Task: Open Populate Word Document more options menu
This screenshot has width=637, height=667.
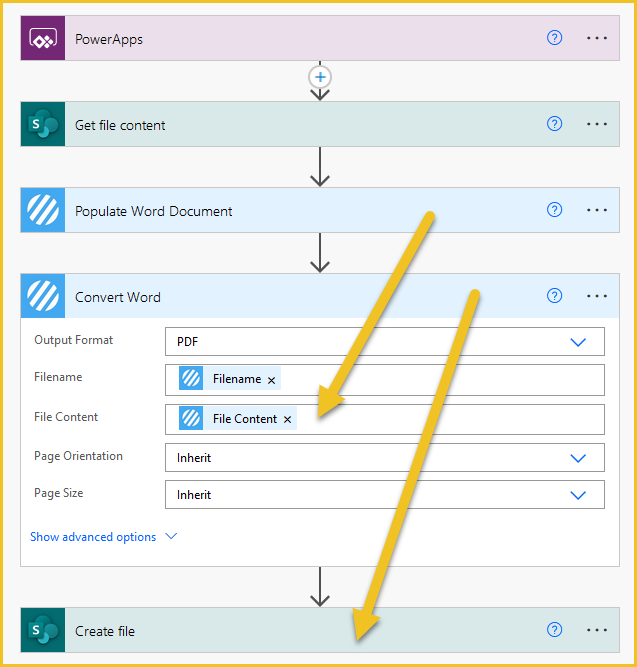Action: coord(597,210)
